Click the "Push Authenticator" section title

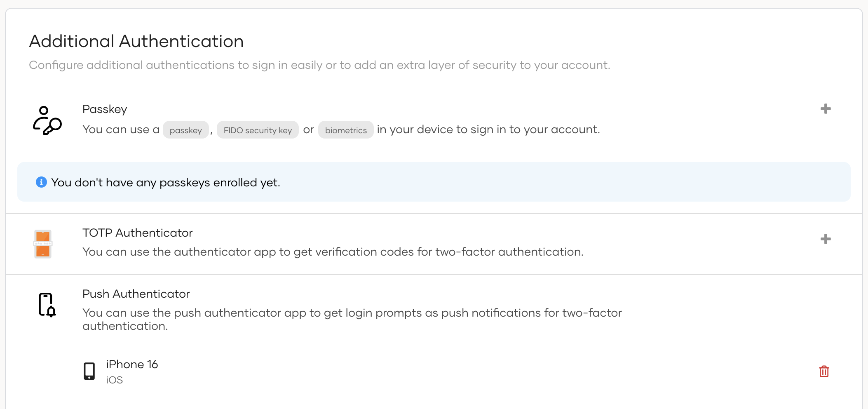(x=136, y=294)
